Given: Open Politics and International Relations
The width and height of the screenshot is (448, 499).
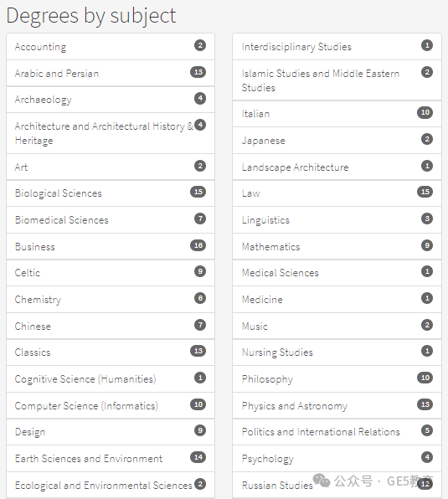Looking at the screenshot, I should coord(337,432).
